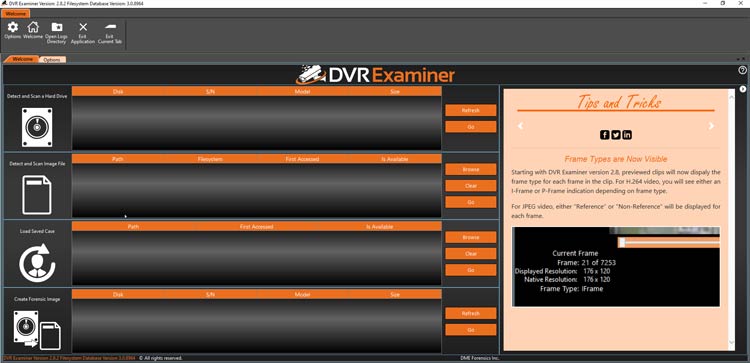Click the Load Saved Case circular arrow icon
This screenshot has width=750, height=363.
[37, 263]
